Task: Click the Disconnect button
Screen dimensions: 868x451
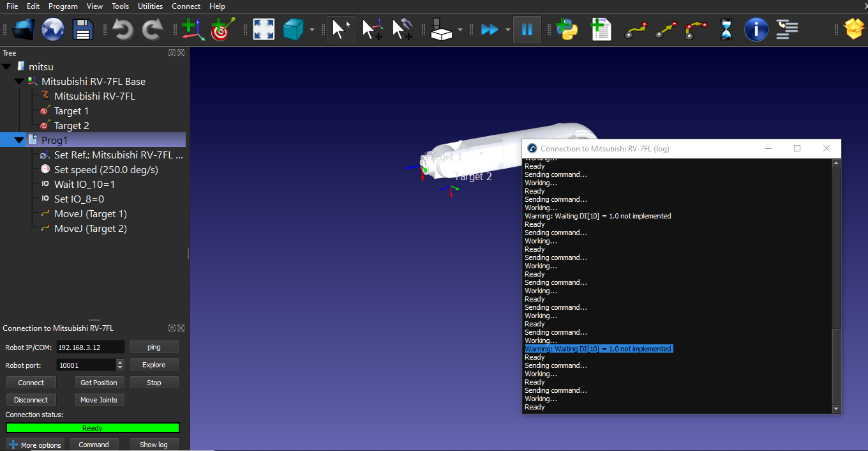Action: pyautogui.click(x=31, y=400)
